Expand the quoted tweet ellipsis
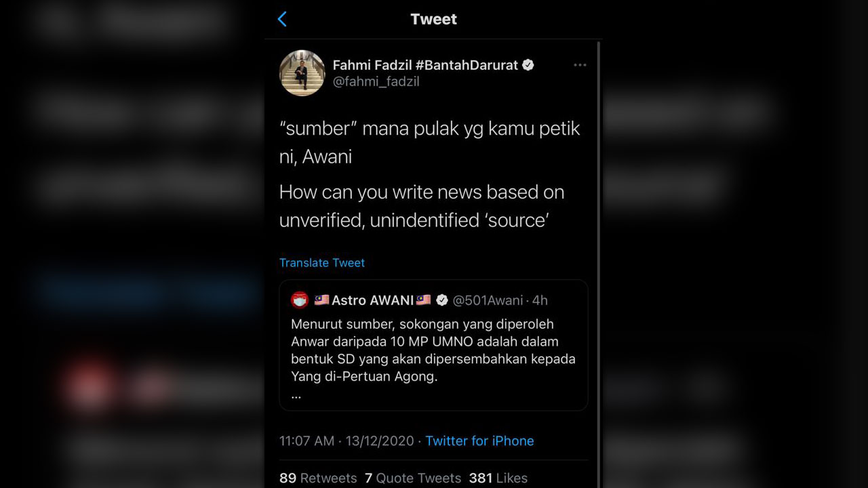This screenshot has width=868, height=488. click(x=296, y=396)
